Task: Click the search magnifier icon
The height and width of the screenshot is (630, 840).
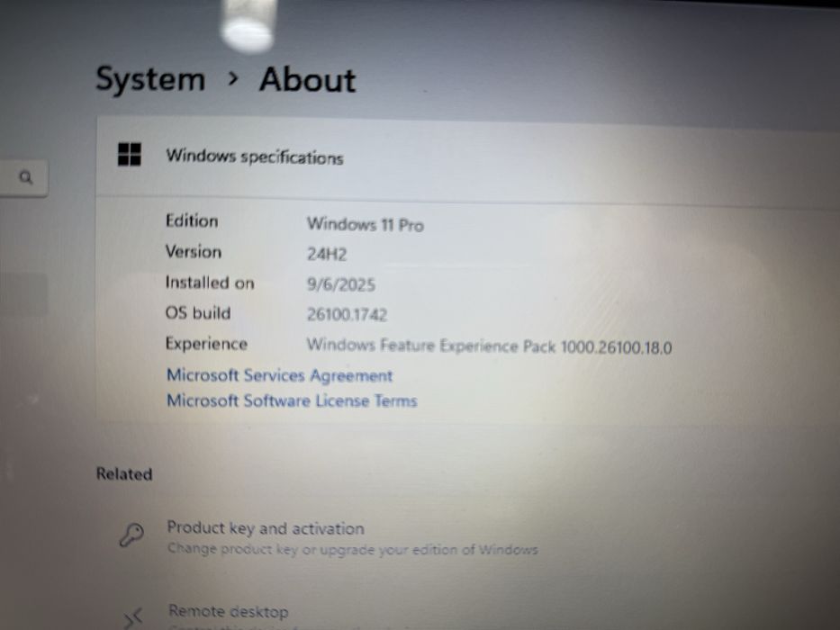Action: (x=26, y=177)
